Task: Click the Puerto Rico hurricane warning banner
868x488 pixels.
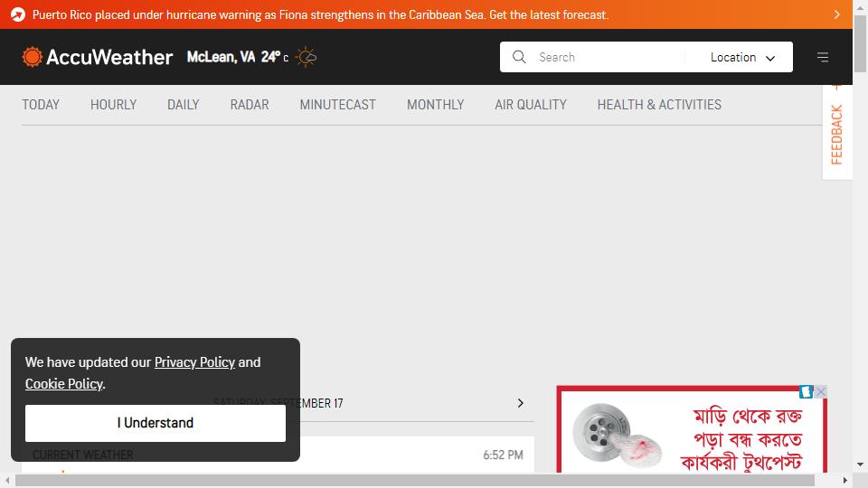Action: 426,14
